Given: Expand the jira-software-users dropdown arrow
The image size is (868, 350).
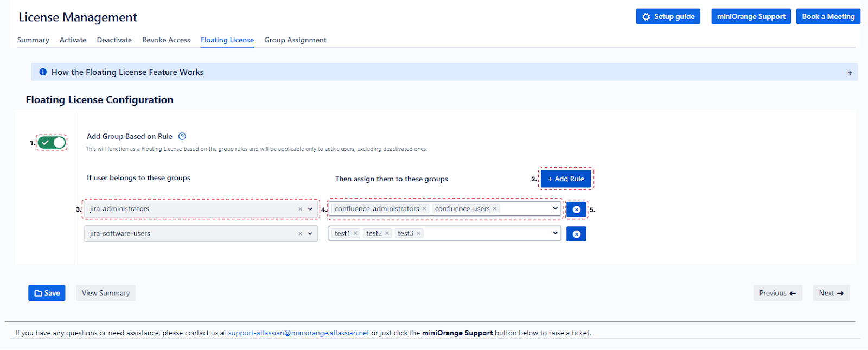Looking at the screenshot, I should coord(310,234).
